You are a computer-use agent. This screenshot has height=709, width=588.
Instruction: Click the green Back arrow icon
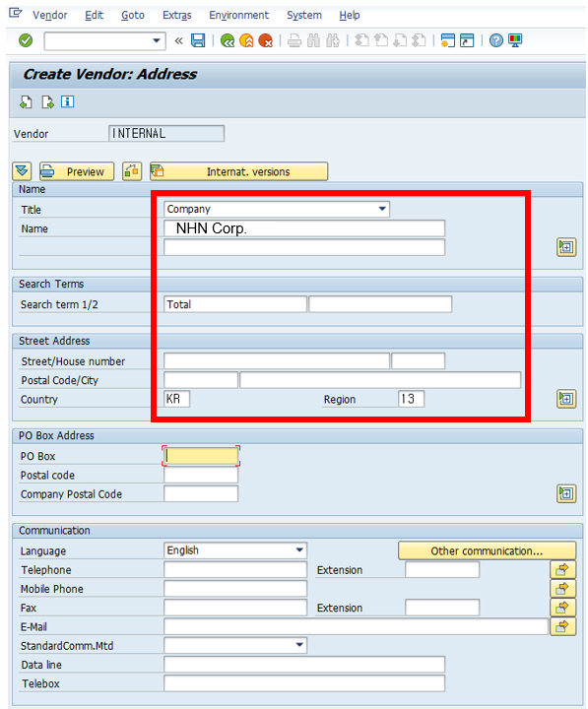point(228,40)
